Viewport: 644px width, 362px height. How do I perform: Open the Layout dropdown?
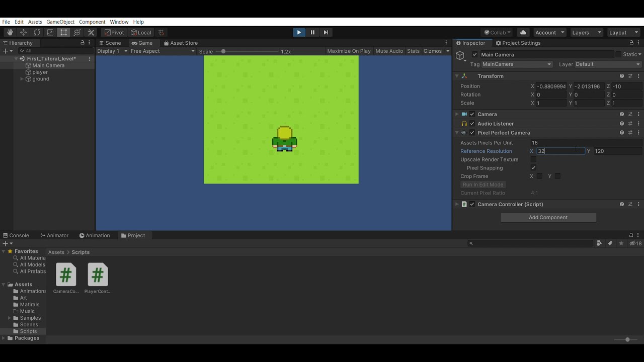point(623,32)
